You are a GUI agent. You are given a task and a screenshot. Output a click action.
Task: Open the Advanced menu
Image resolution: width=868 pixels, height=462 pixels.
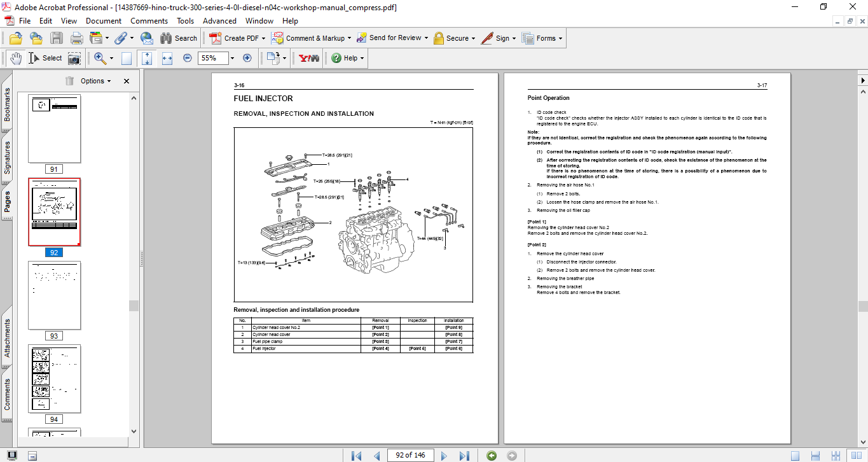pos(219,21)
